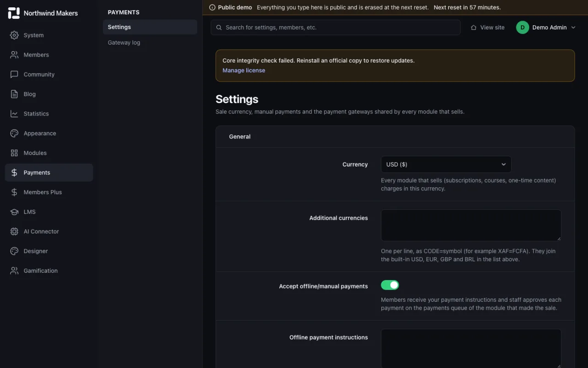Click the Demo Admin user name
The image size is (588, 368).
click(549, 28)
